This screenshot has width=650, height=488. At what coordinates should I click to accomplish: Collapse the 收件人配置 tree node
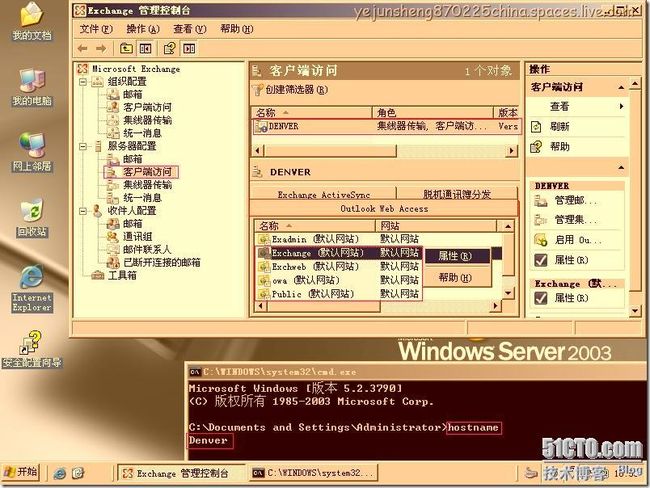(83, 211)
